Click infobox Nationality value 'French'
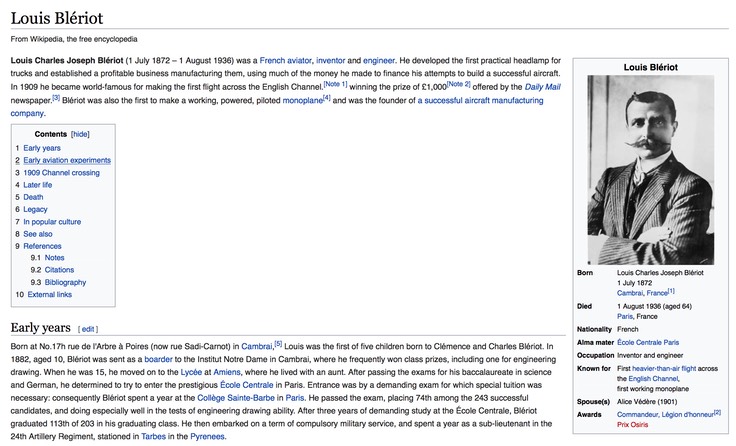Viewport: 736px width, 446px height. click(x=628, y=330)
